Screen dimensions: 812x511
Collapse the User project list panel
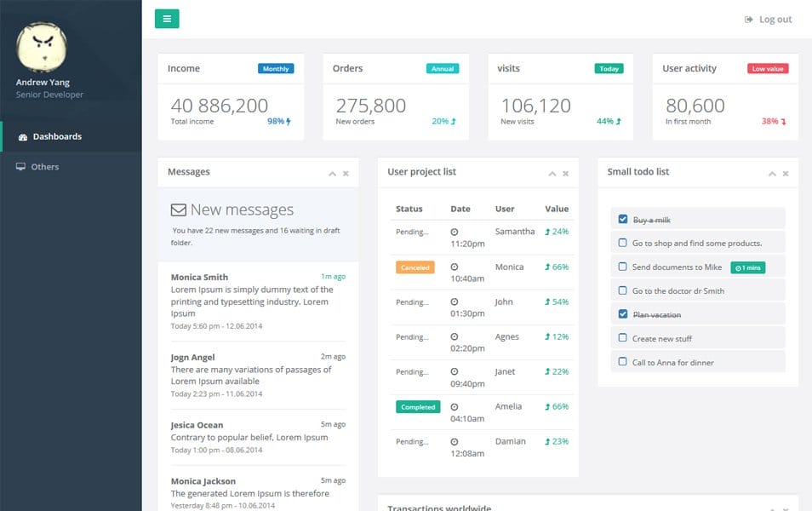552,172
